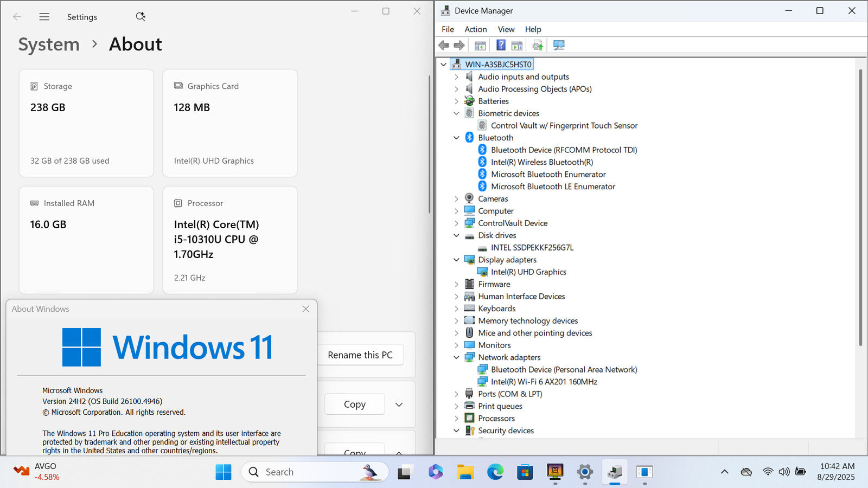Click Device Manager vertical scrollbar
Screen dimensions: 868x488
click(x=860, y=207)
